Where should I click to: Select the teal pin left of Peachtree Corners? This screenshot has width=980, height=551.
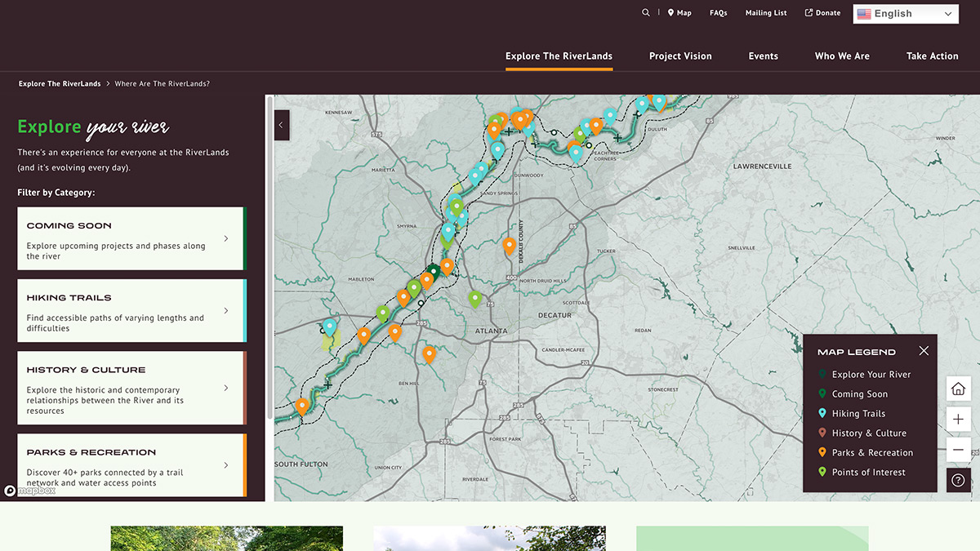(576, 152)
